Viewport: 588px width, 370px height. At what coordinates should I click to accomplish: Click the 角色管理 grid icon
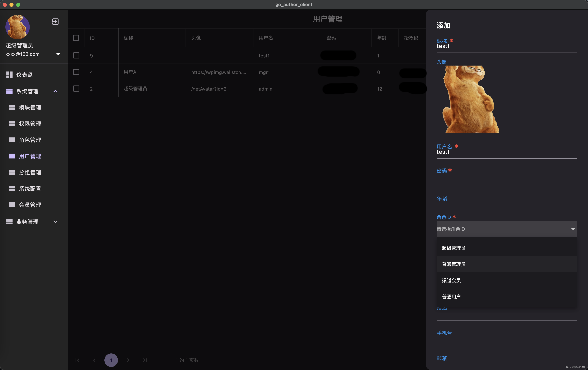pos(13,140)
